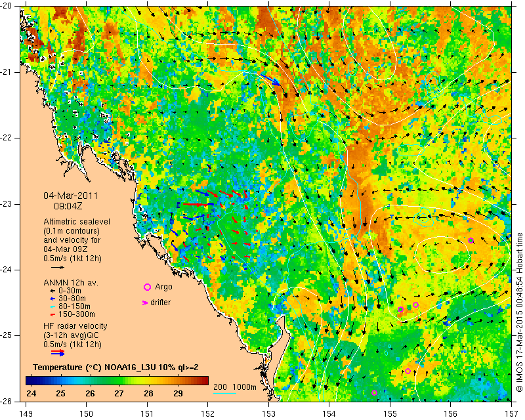
Task: Click the magenta Argo circle legend symbol
Action: click(x=147, y=287)
